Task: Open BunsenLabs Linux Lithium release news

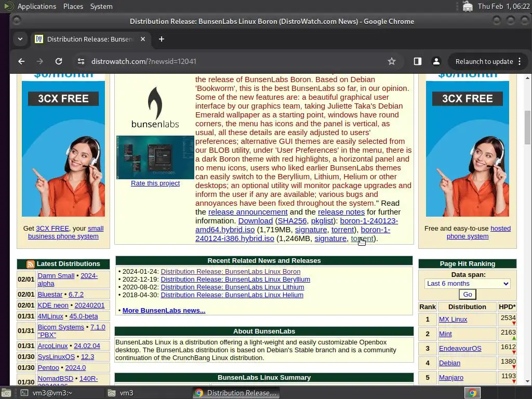Action: [x=232, y=287]
